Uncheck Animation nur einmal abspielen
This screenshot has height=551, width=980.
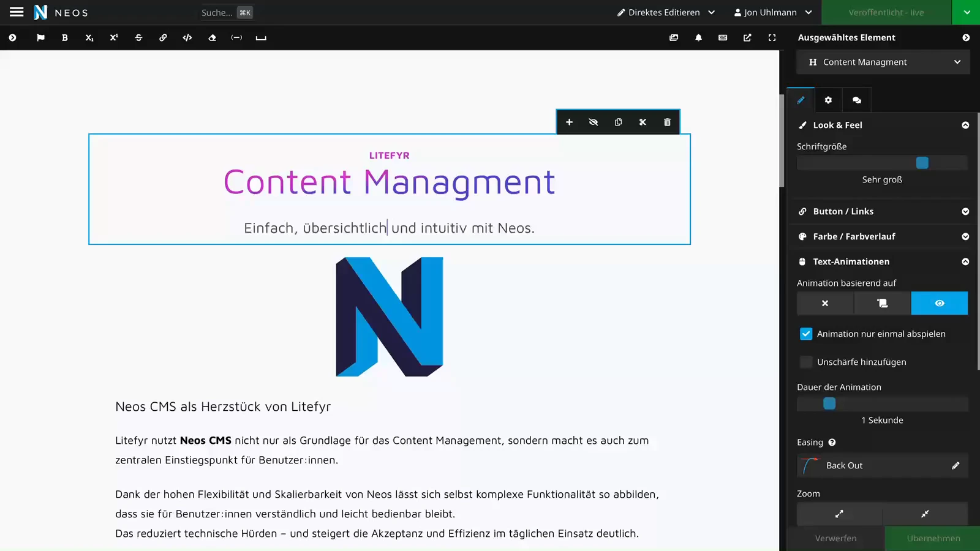point(806,334)
